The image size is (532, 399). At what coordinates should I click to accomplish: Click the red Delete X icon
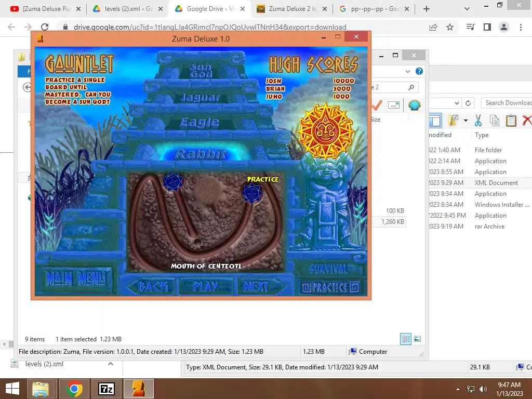527,121
